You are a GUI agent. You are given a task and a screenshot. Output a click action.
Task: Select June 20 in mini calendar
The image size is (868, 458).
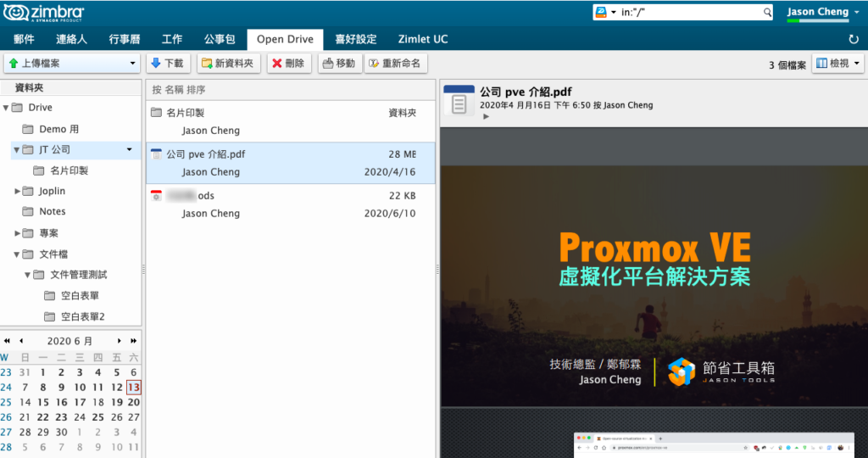pos(133,402)
